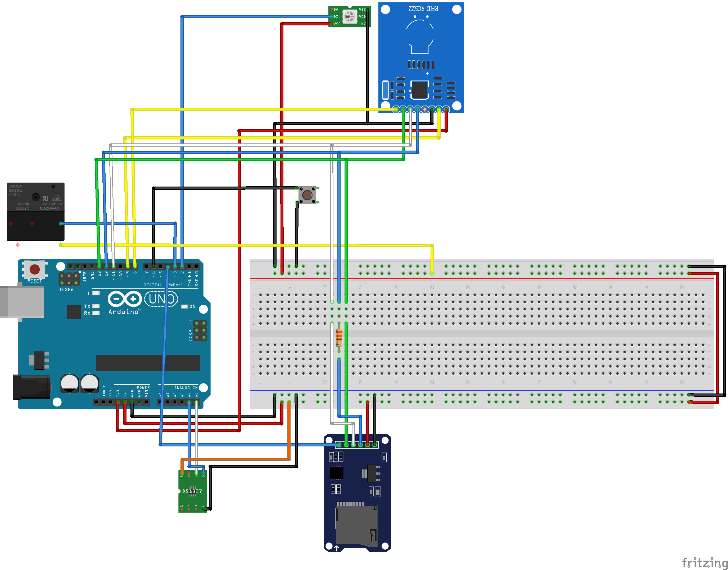Click the RFID-RC522 module board

pos(421,57)
